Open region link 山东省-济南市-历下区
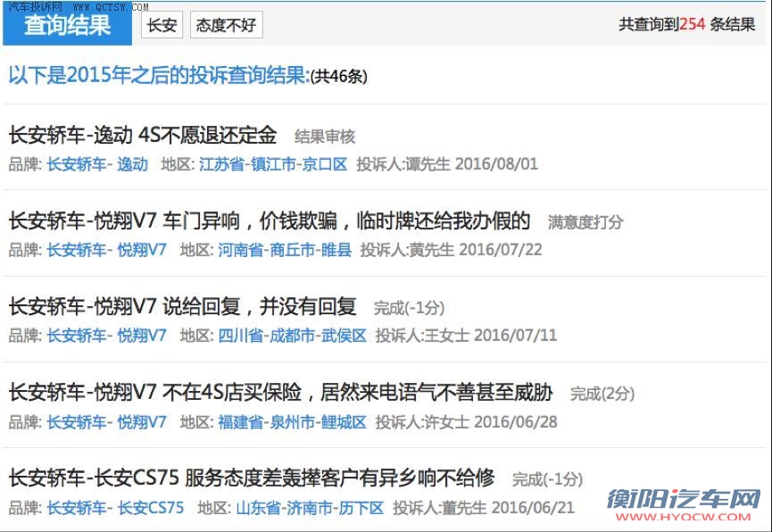Viewport: 772px width, 532px height. (311, 508)
